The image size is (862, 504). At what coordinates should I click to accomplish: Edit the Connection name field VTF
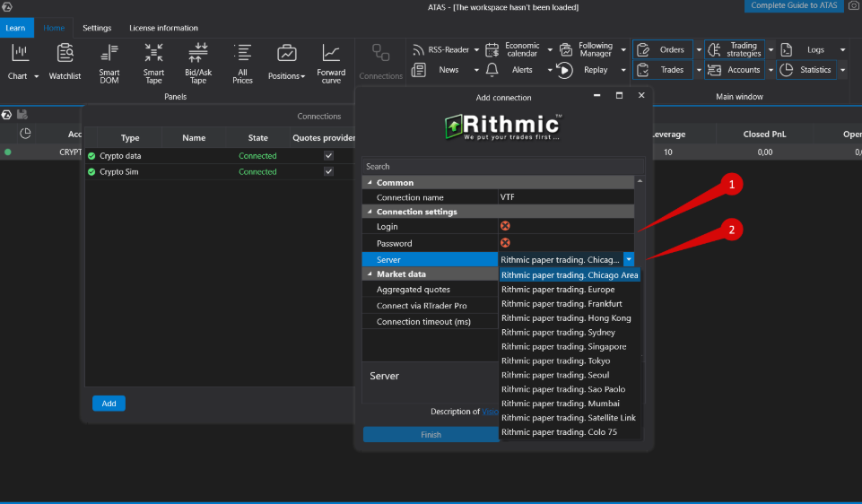point(566,196)
